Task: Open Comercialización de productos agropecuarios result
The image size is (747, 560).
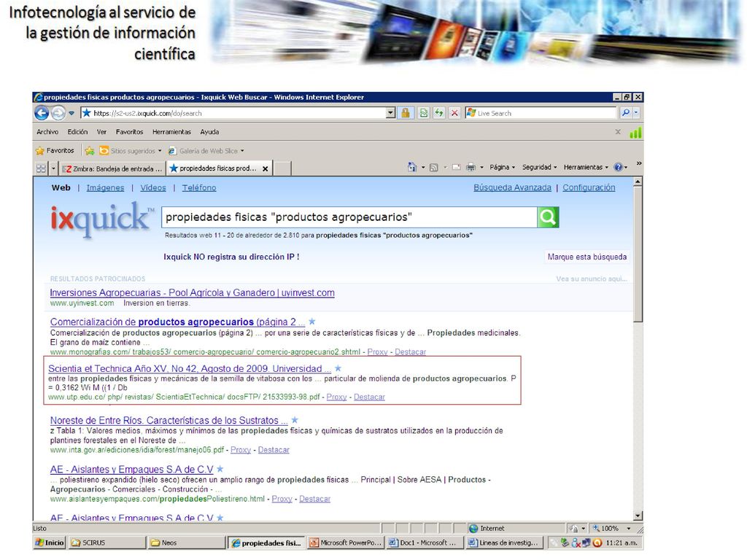Action: coord(177,322)
